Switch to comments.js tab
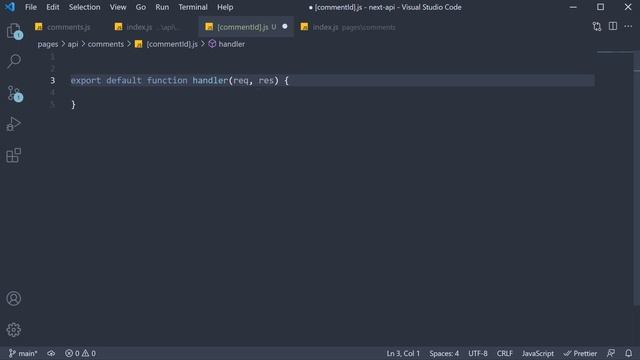 pyautogui.click(x=68, y=27)
